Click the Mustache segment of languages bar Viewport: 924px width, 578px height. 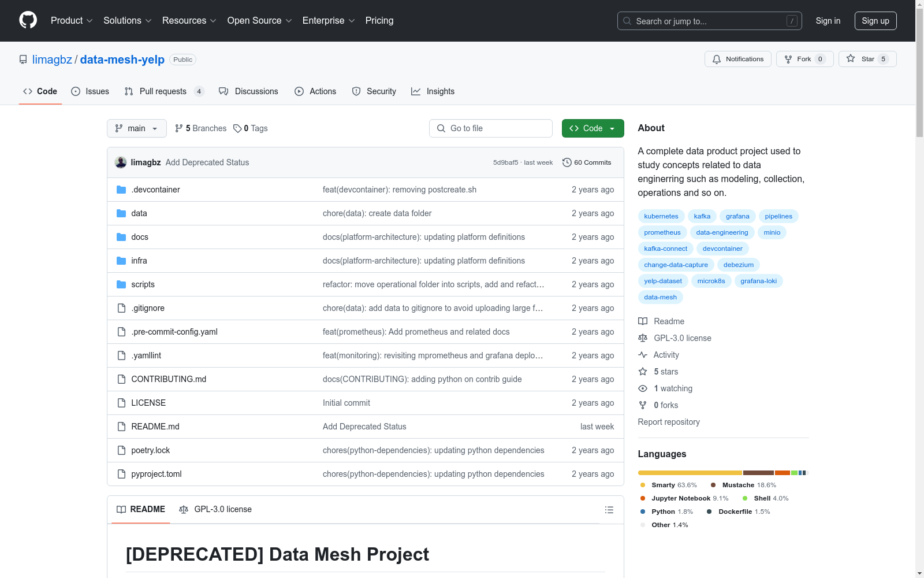pos(758,473)
